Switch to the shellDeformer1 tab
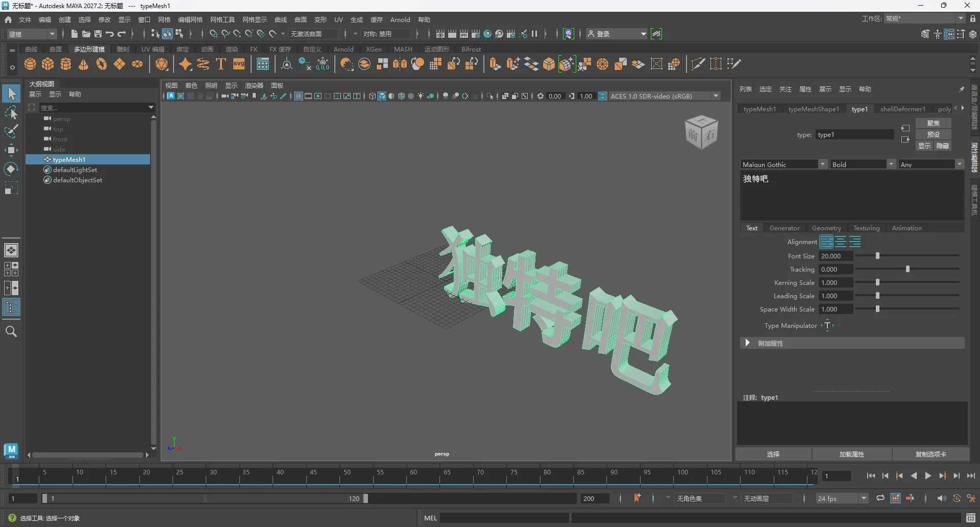Screen dimensions: 980x527 point(902,109)
